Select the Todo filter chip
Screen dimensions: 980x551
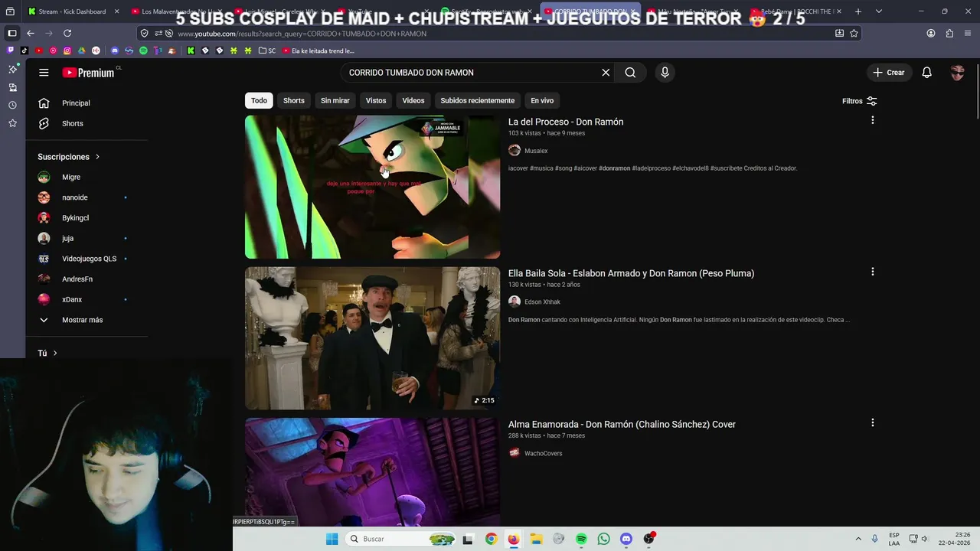point(260,100)
